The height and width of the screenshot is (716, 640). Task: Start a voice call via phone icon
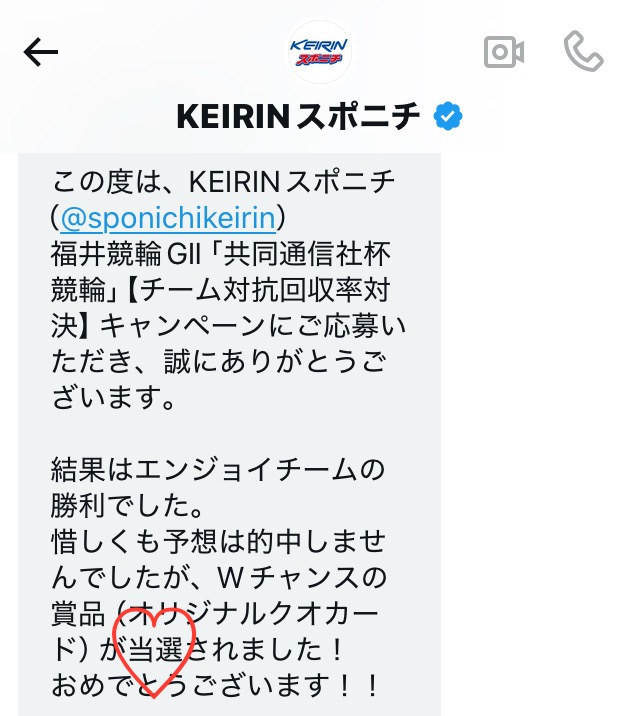click(x=583, y=51)
